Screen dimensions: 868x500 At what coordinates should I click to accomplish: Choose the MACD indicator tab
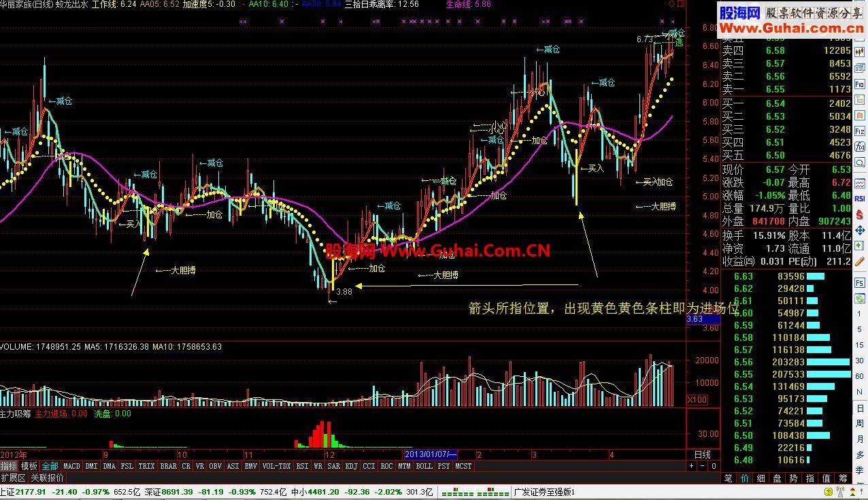point(71,466)
